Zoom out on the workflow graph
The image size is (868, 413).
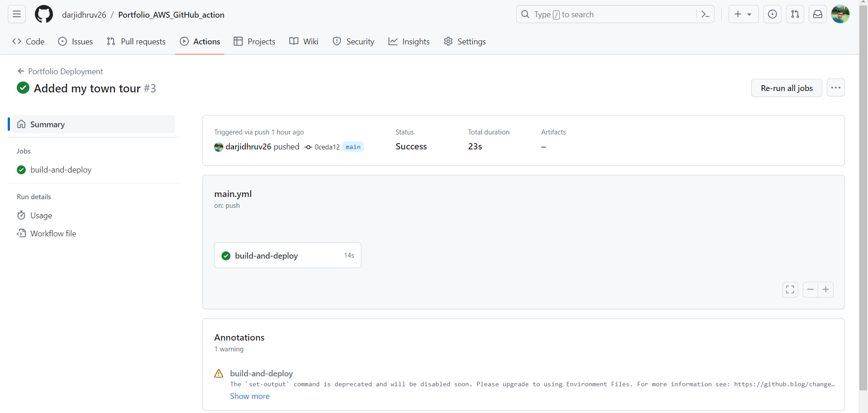(x=810, y=289)
